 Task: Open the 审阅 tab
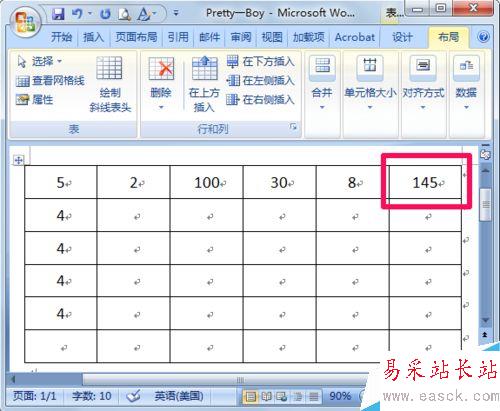point(241,37)
